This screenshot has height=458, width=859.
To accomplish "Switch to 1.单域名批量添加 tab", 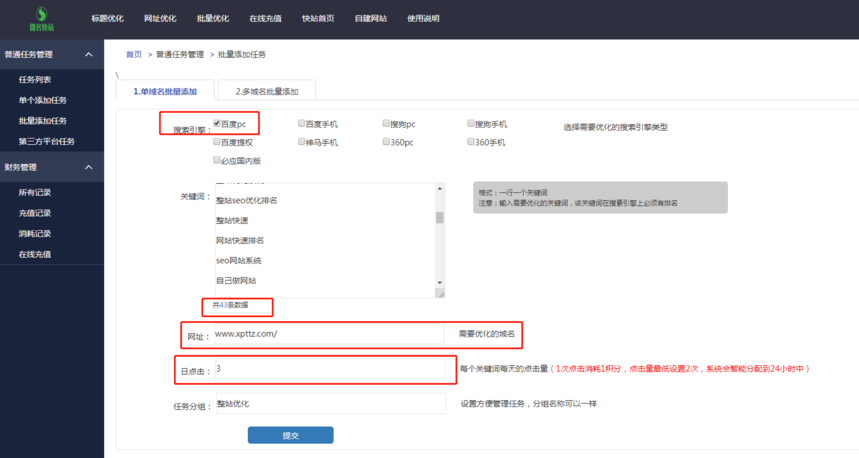I will pyautogui.click(x=165, y=91).
